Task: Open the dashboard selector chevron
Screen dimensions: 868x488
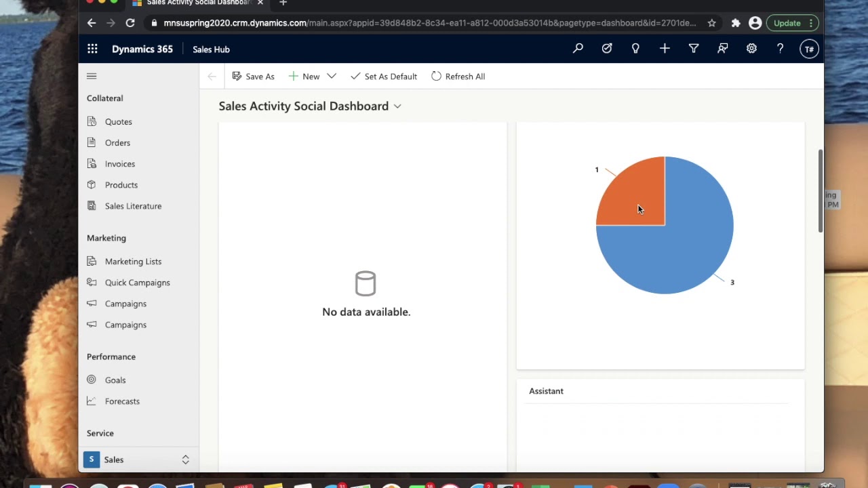Action: (x=397, y=106)
